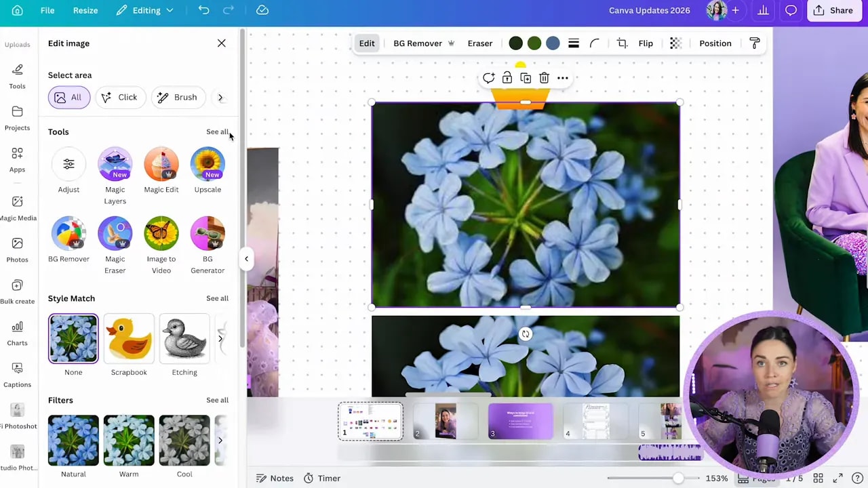This screenshot has width=868, height=488.
Task: Check the cloud save status icon
Action: click(262, 10)
